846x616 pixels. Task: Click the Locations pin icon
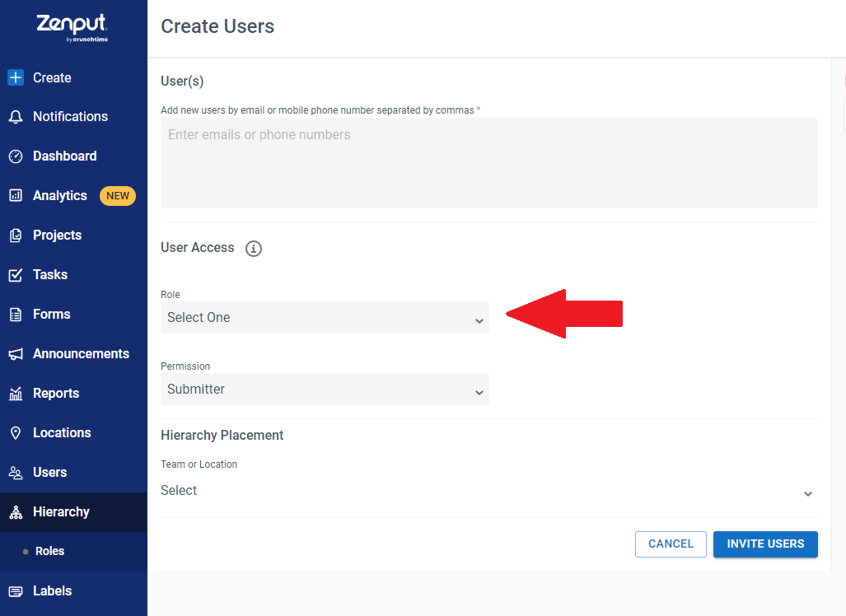(16, 433)
